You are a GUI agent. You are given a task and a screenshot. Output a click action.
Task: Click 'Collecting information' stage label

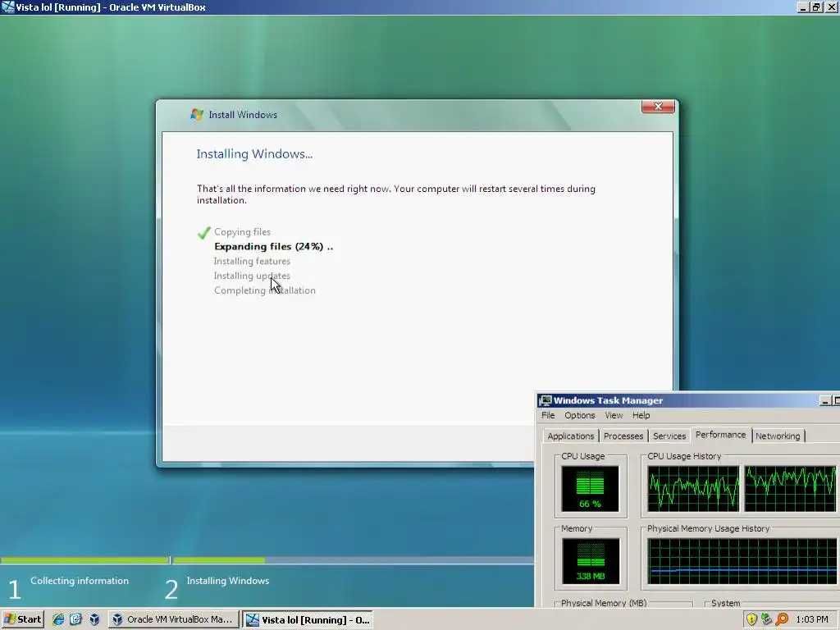pyautogui.click(x=80, y=581)
